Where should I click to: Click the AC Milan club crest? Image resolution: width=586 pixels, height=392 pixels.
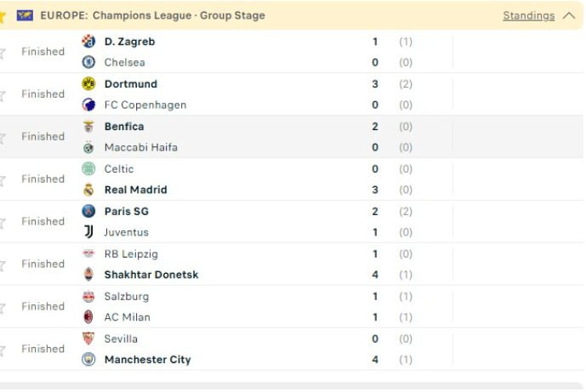click(88, 317)
